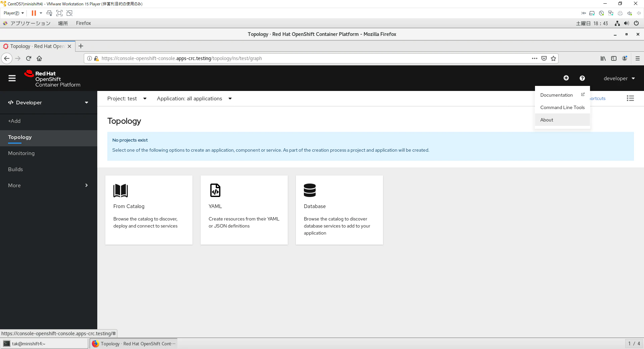Click the Database cylinder icon
This screenshot has width=644, height=349.
[x=310, y=190]
